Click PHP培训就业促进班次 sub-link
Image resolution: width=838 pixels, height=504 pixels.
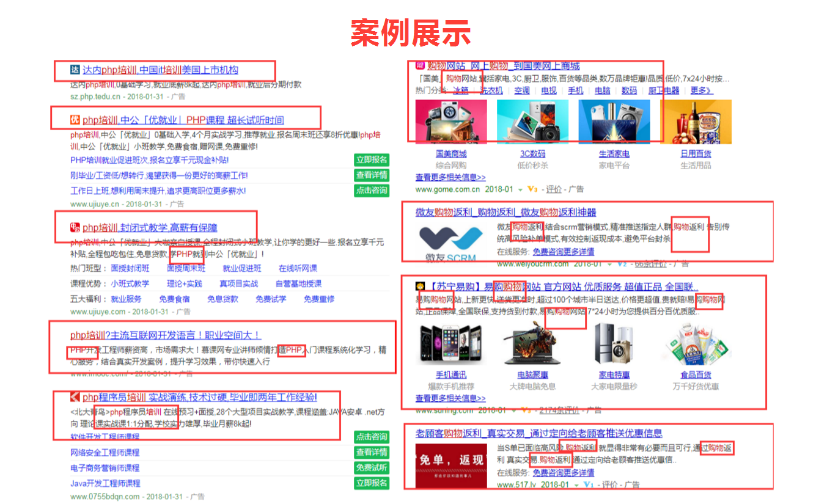click(x=150, y=160)
